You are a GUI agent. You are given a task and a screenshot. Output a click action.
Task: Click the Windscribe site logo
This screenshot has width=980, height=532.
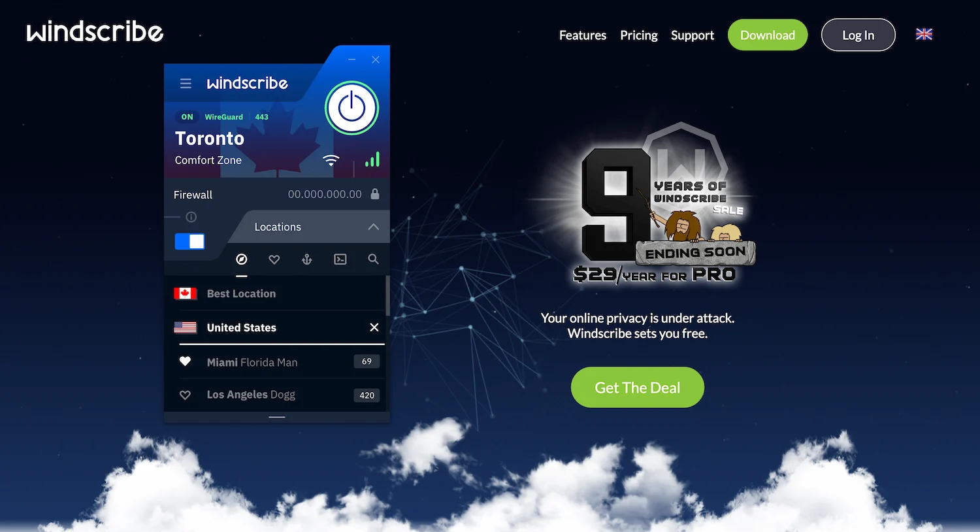click(95, 31)
